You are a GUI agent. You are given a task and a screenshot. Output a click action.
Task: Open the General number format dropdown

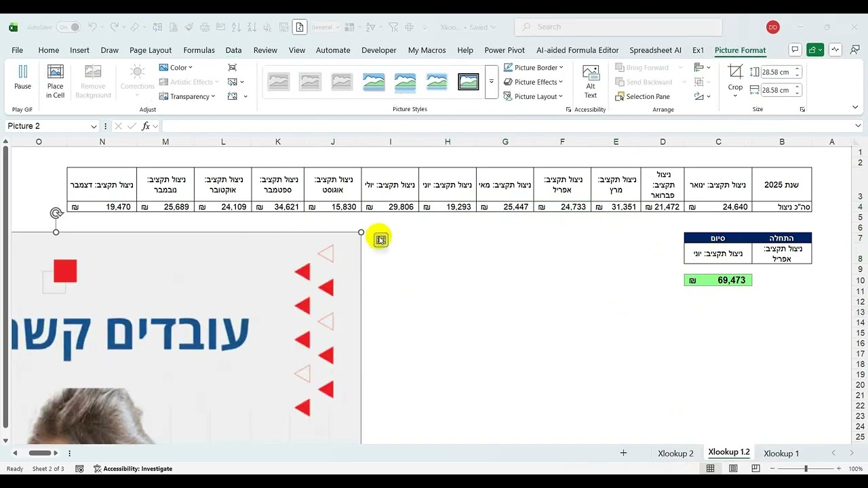coord(326,27)
